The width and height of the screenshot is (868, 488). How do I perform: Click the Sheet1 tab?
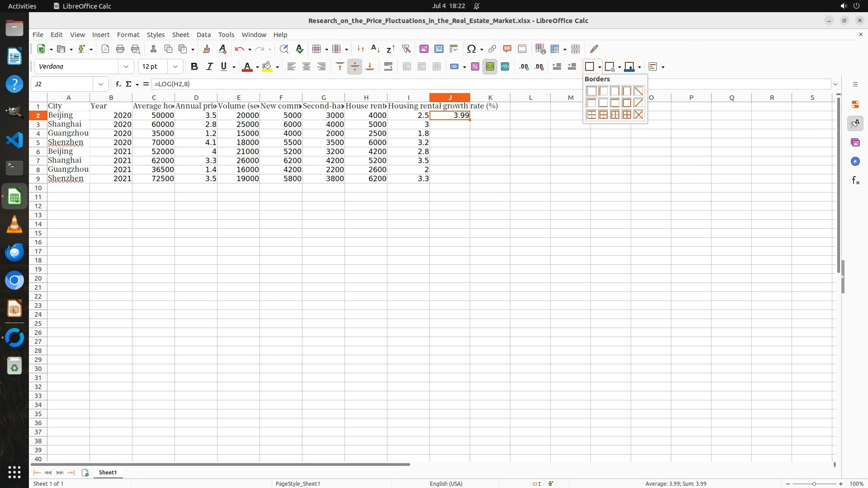pos(108,472)
